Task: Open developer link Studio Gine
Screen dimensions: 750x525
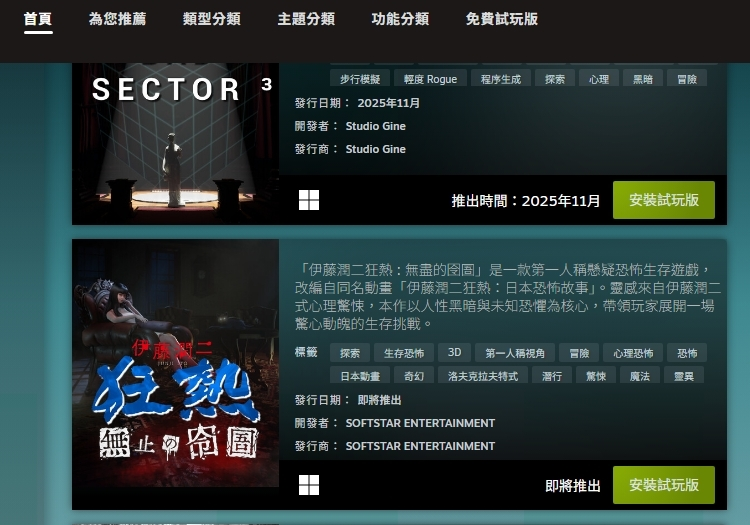Action: [375, 126]
